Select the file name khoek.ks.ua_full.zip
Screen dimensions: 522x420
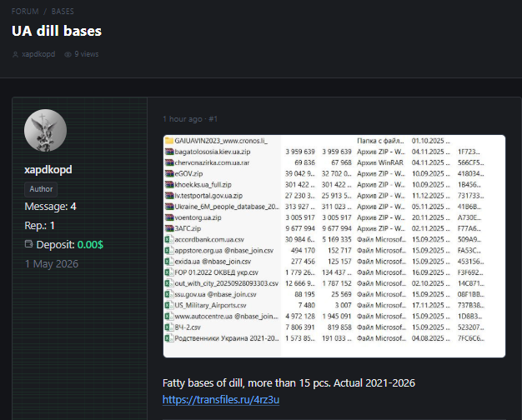pos(203,185)
